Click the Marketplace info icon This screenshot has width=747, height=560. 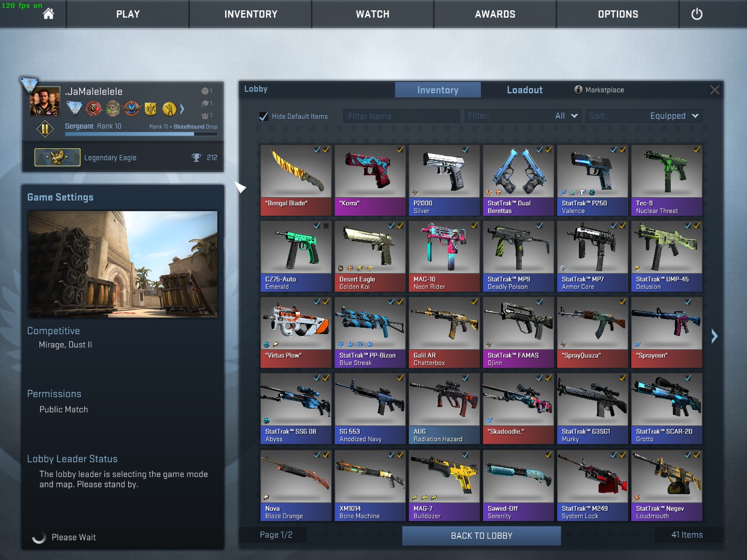(578, 90)
